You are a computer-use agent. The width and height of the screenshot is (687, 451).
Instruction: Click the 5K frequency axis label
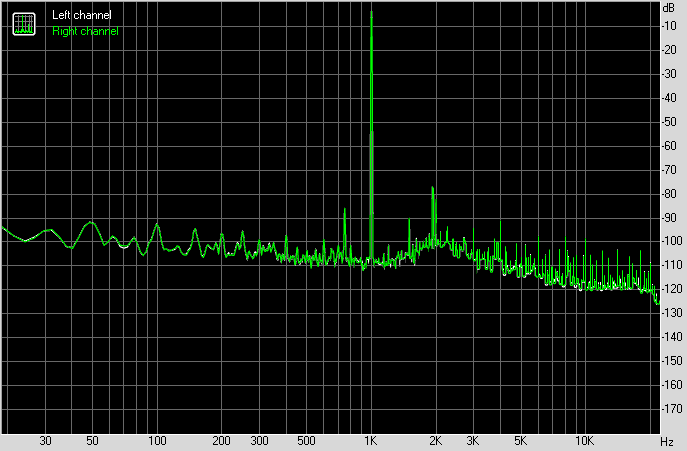tap(520, 440)
